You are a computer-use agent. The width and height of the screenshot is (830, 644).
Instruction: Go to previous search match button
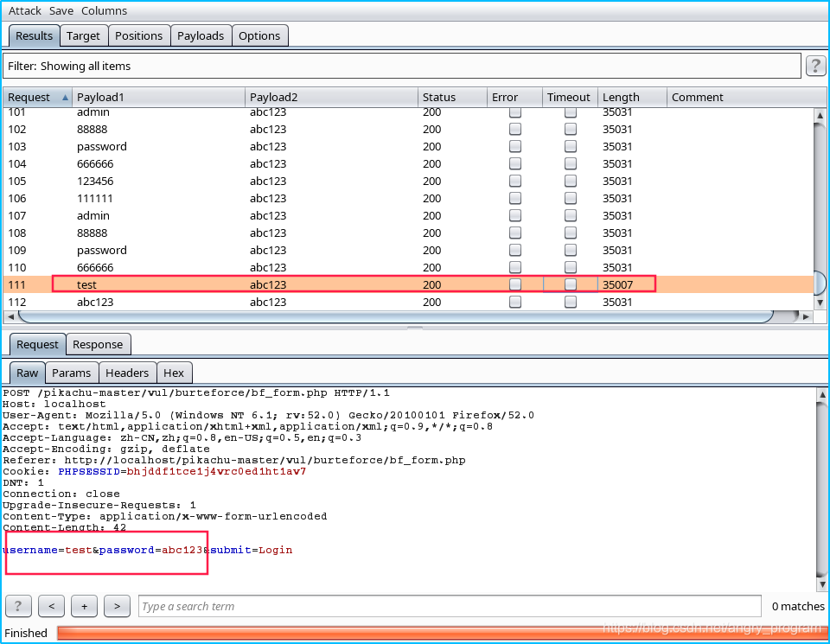(51, 606)
